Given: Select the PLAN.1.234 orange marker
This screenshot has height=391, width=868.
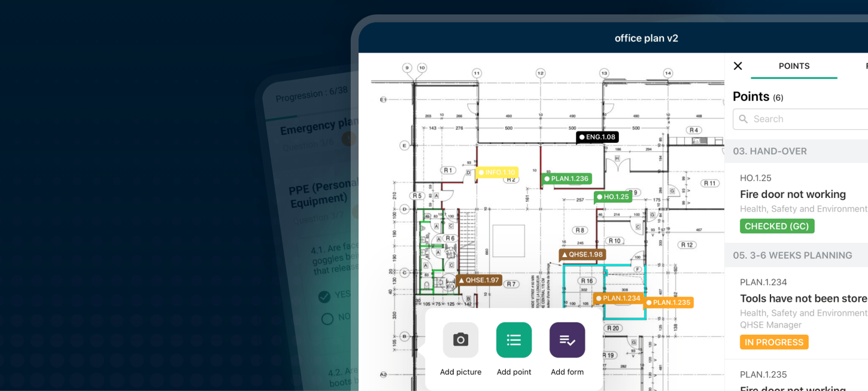Looking at the screenshot, I should coord(618,298).
